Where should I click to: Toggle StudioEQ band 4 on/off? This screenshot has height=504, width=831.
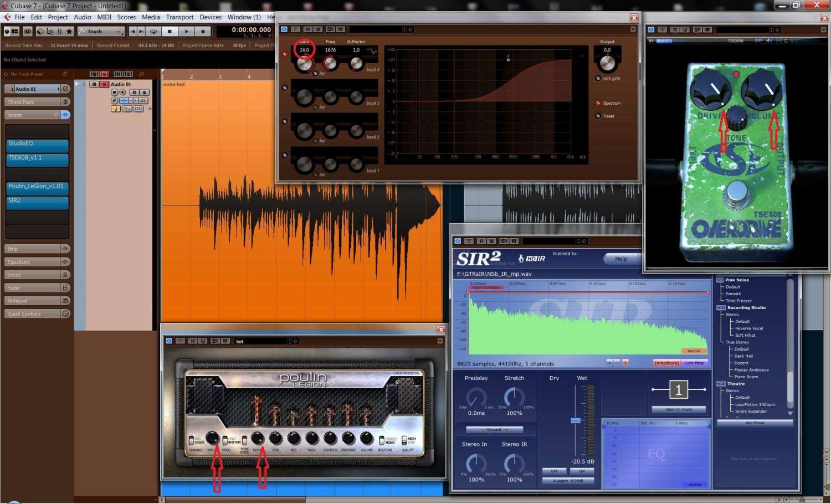coord(285,54)
